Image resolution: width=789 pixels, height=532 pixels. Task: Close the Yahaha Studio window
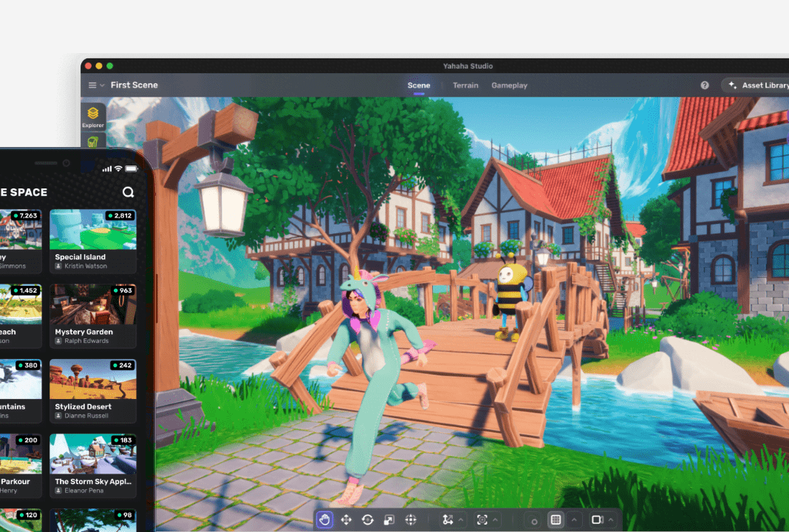pos(89,66)
